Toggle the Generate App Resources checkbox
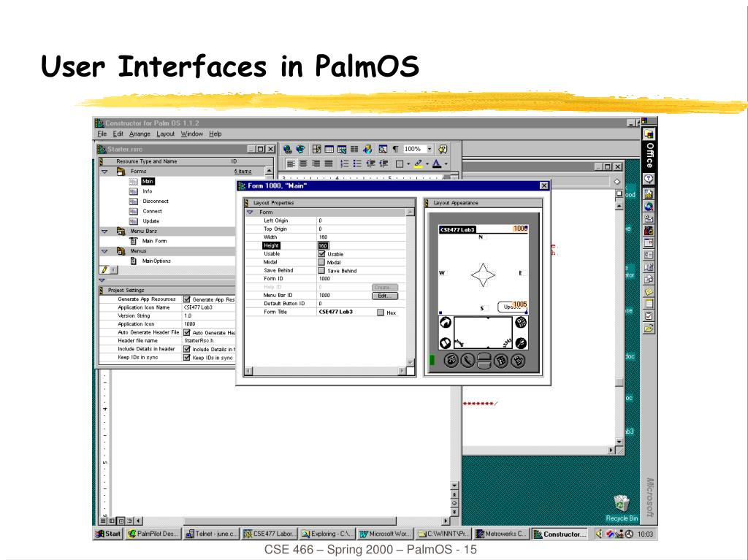 187,299
